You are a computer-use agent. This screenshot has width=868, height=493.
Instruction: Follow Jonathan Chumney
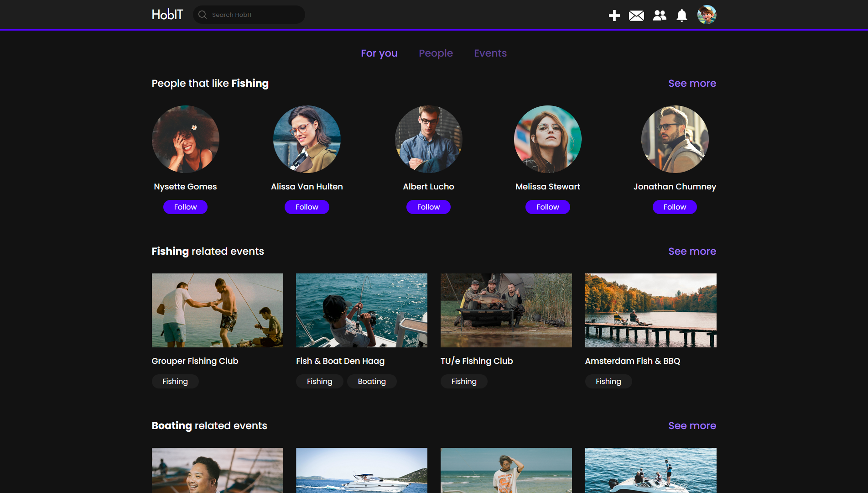click(x=674, y=207)
